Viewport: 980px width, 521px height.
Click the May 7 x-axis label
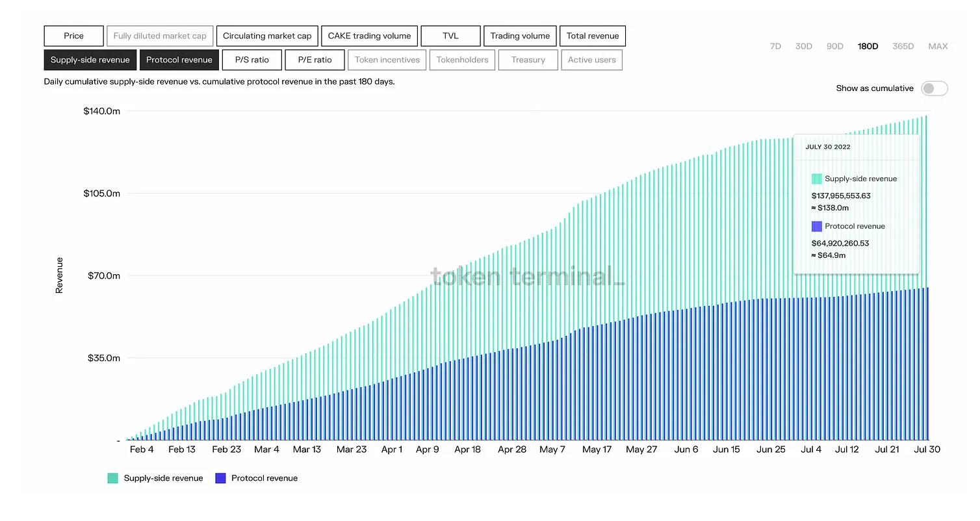pyautogui.click(x=552, y=449)
